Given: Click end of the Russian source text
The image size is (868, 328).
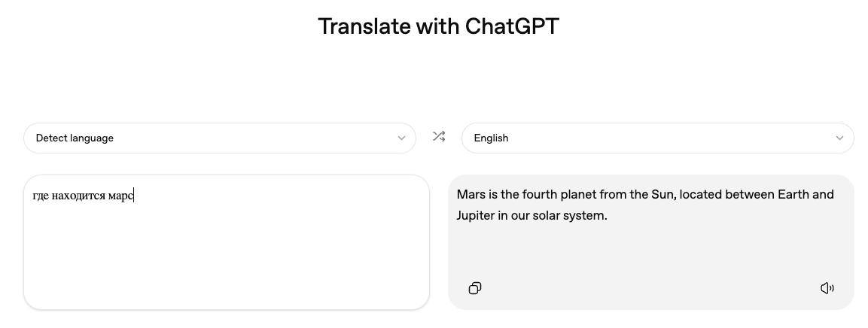Looking at the screenshot, I should pyautogui.click(x=133, y=196).
